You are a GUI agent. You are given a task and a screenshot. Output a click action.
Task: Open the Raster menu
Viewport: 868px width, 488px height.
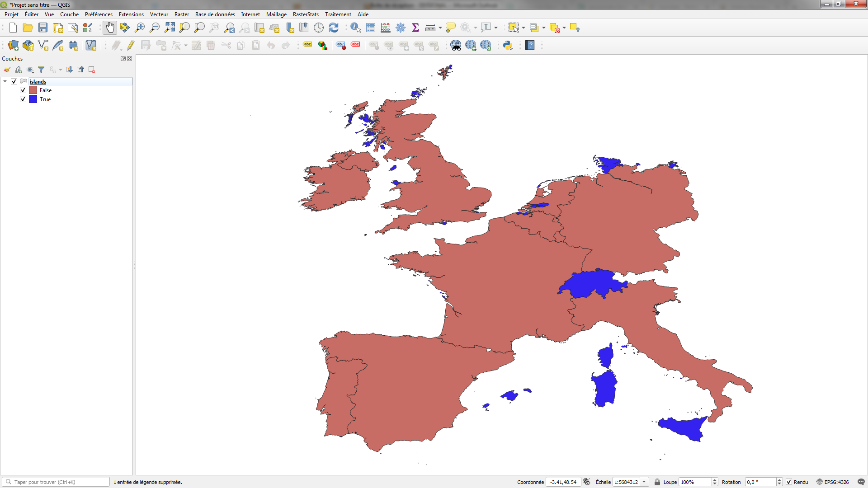(182, 14)
